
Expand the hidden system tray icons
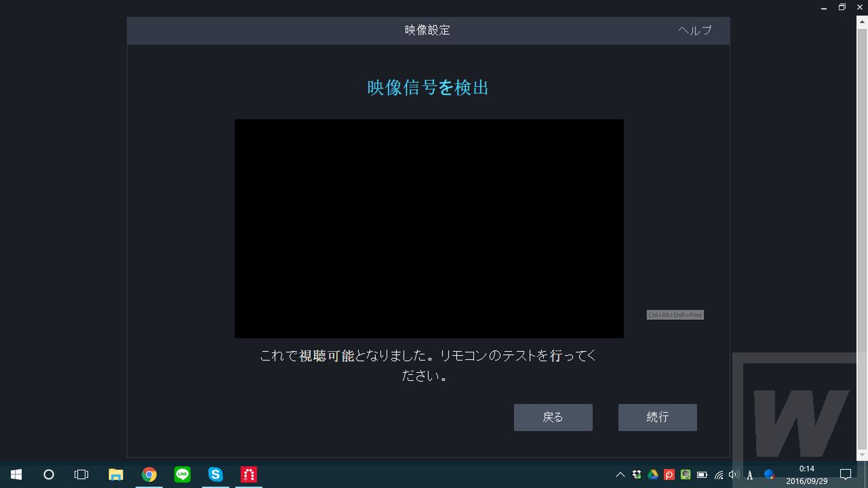pos(620,475)
